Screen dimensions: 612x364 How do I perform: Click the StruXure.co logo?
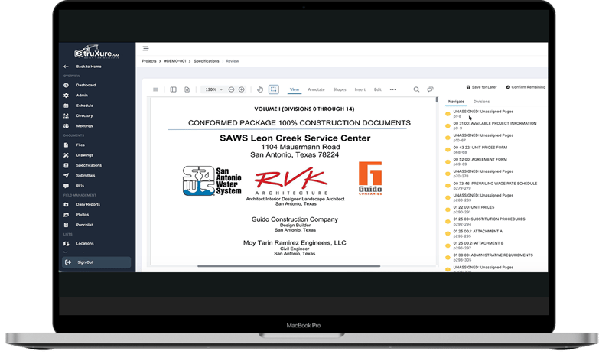(97, 52)
